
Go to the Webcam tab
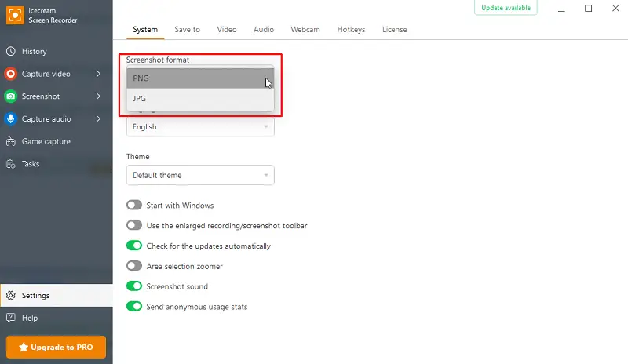(305, 30)
